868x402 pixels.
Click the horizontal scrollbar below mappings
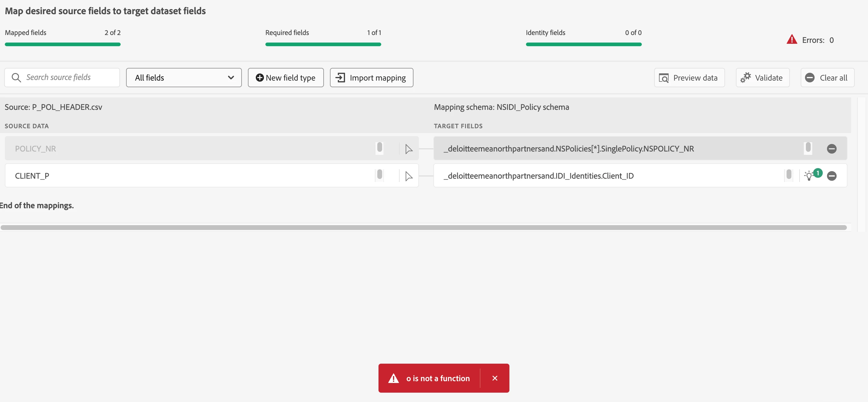423,228
